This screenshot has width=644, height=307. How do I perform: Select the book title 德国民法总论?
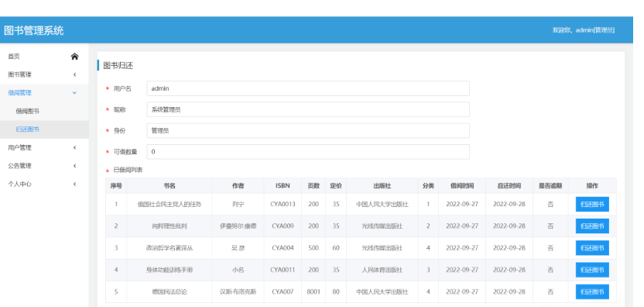click(170, 291)
